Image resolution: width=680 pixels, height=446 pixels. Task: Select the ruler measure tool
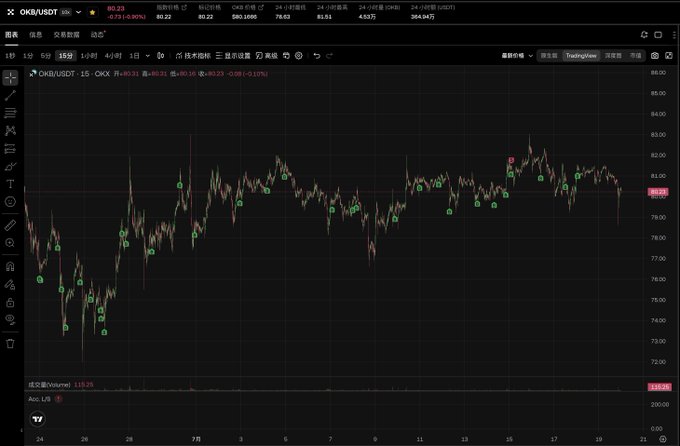pos(10,225)
